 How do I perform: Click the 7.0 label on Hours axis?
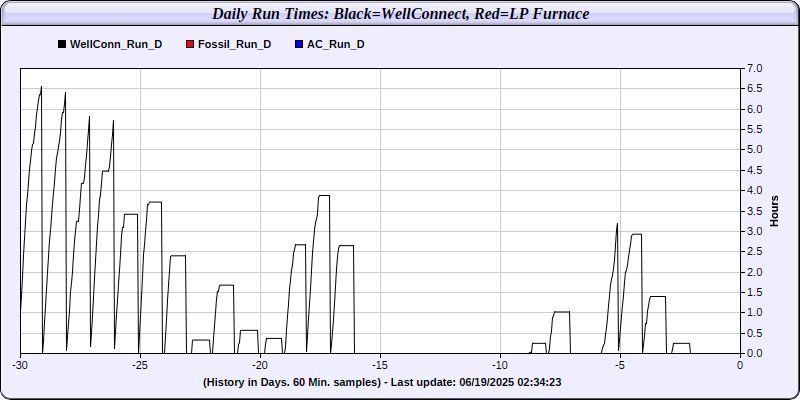[754, 68]
